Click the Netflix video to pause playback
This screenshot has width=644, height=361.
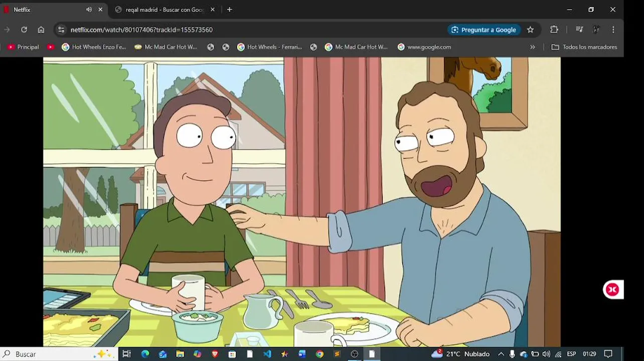[x=301, y=201]
